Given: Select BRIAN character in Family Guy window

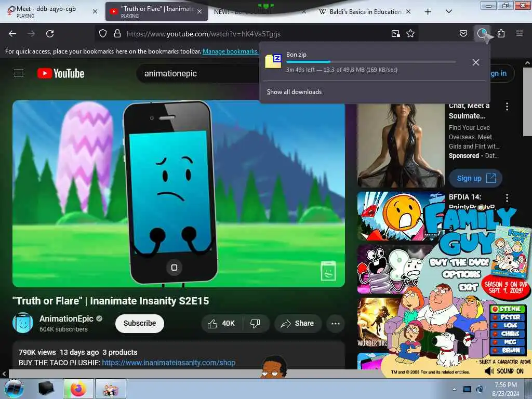Looking at the screenshot, I should [x=508, y=350].
